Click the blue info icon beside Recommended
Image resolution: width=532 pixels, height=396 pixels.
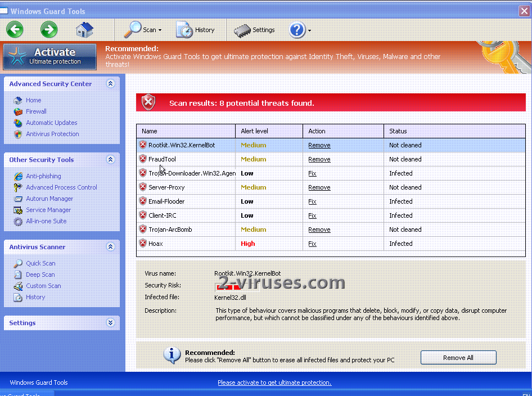pyautogui.click(x=172, y=356)
